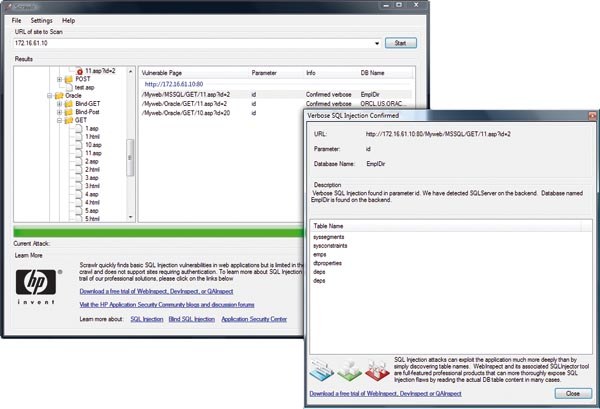Viewport: 600px width, 409px height.
Task: Select the 4.asp file icon in tree
Action: pos(78,194)
